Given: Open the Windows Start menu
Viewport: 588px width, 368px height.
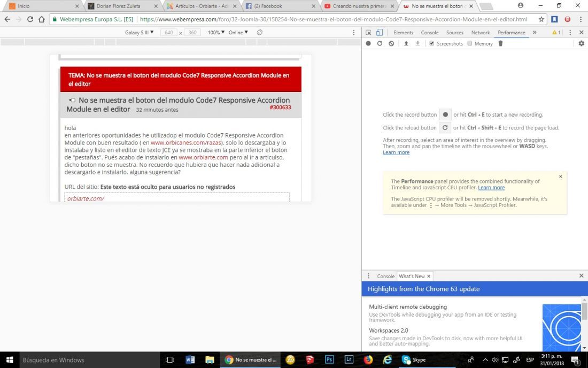Looking at the screenshot, I should (x=10, y=360).
